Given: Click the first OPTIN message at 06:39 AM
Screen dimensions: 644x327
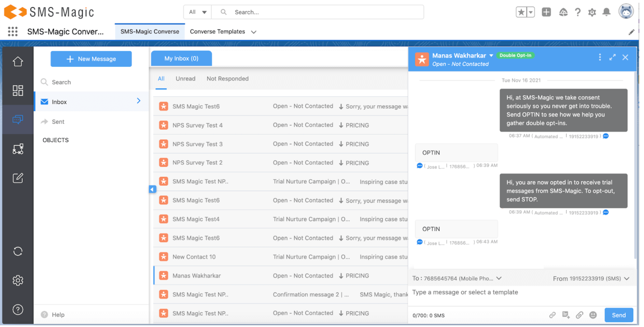Looking at the screenshot, I should pos(457,153).
